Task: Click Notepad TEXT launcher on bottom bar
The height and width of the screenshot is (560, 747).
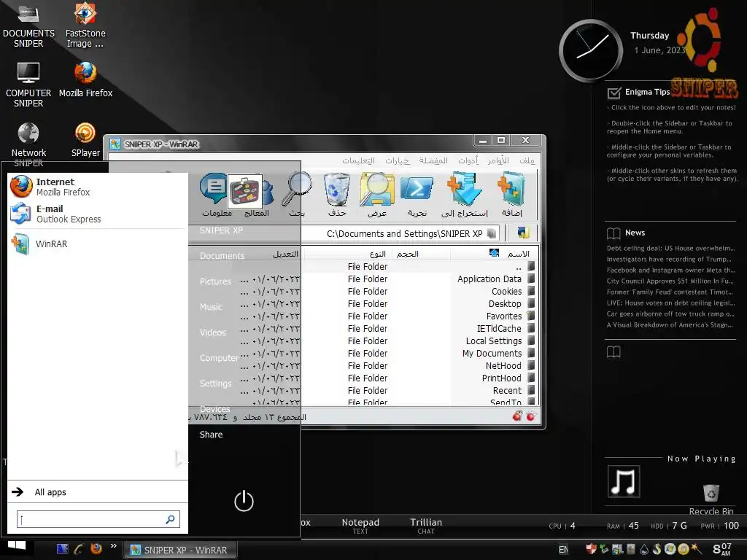Action: tap(360, 526)
